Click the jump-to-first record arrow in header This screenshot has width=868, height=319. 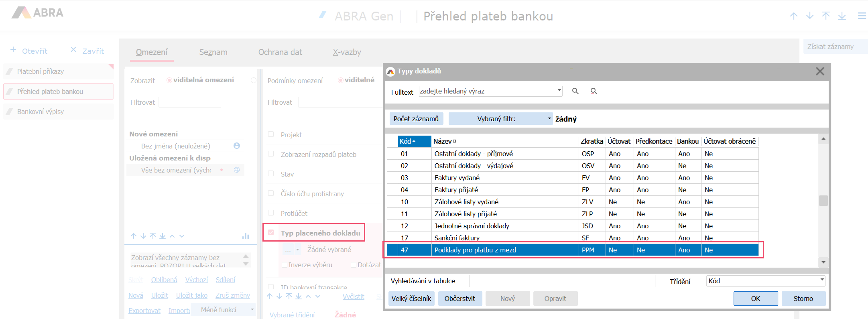click(x=826, y=16)
